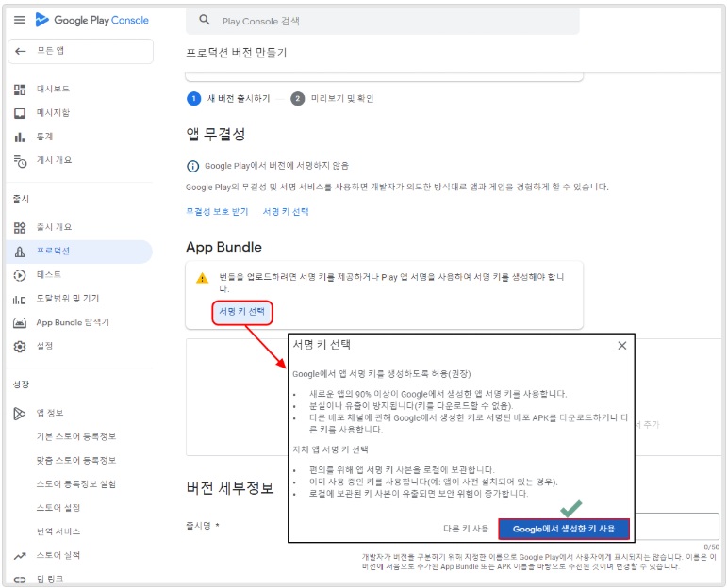Click the 자체 앱 서명 키 선택 text
This screenshot has height=588, width=727.
point(330,449)
